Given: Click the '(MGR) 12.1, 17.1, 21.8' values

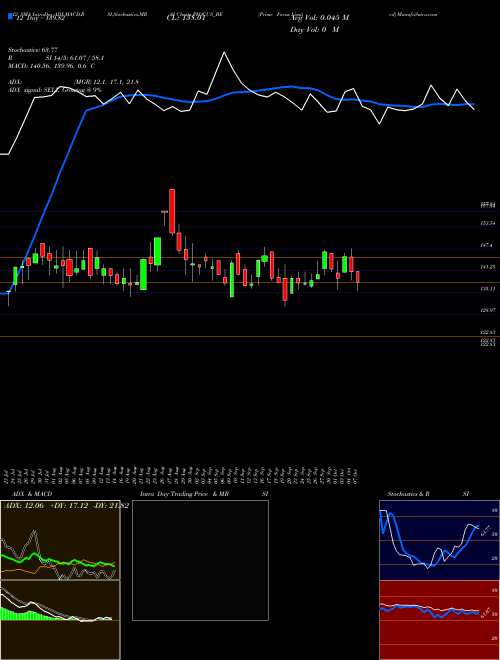Looking at the screenshot, I should (x=106, y=82).
